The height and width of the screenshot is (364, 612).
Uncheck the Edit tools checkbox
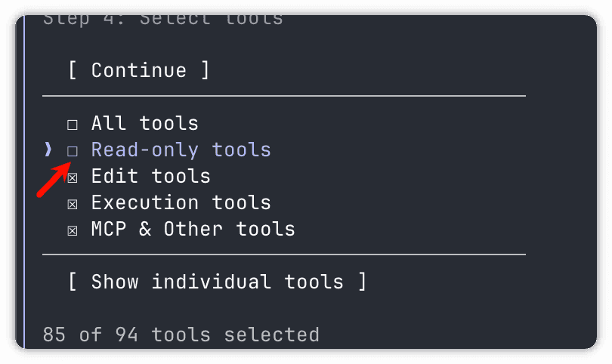coord(73,178)
